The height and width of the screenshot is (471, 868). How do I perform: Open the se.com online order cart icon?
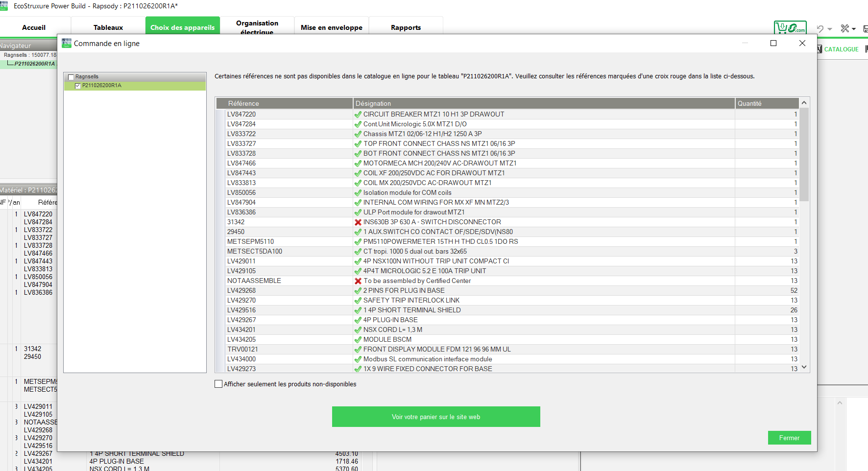click(790, 28)
